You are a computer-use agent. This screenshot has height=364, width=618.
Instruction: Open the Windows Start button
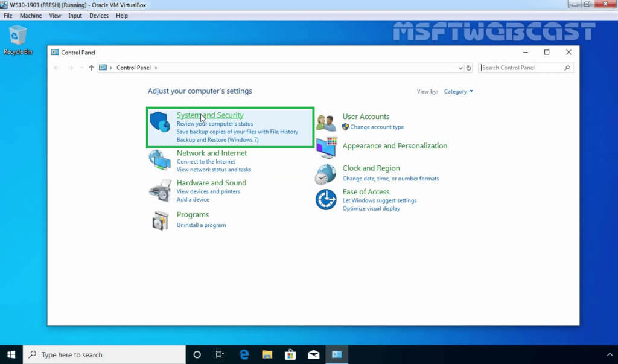pos(11,354)
